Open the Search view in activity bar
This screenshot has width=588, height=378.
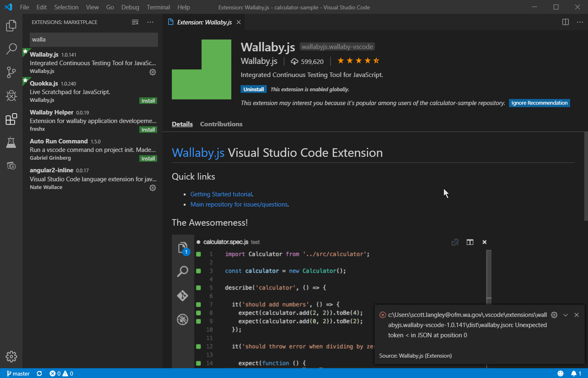(11, 49)
